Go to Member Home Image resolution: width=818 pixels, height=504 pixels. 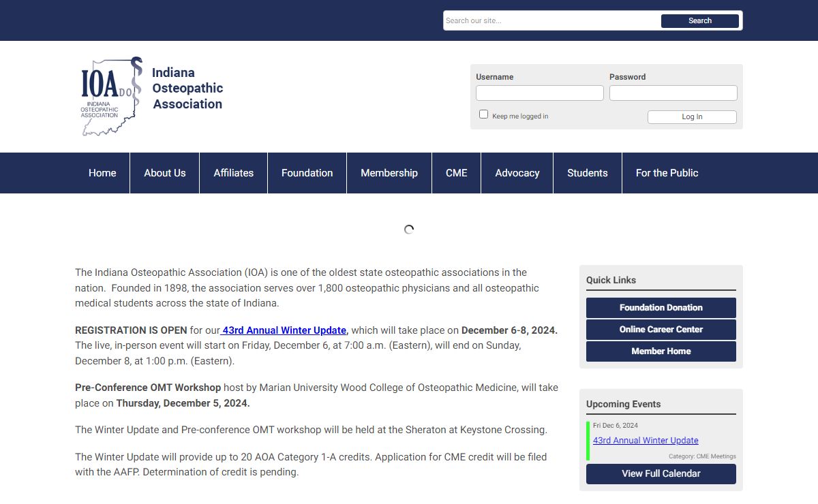pos(661,351)
